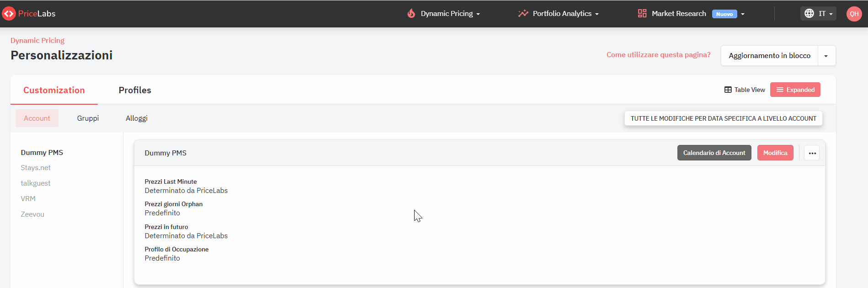Image resolution: width=868 pixels, height=288 pixels.
Task: Click the Prezzi giorni Orphan label
Action: pyautogui.click(x=174, y=204)
